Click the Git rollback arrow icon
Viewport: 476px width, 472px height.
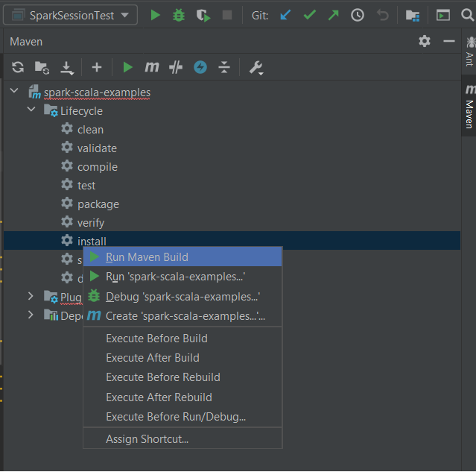pyautogui.click(x=382, y=15)
